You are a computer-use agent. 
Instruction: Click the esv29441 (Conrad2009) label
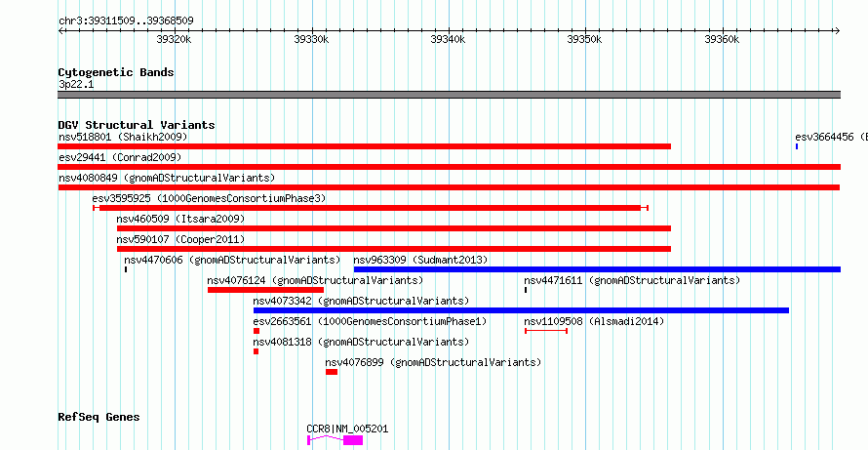point(120,157)
